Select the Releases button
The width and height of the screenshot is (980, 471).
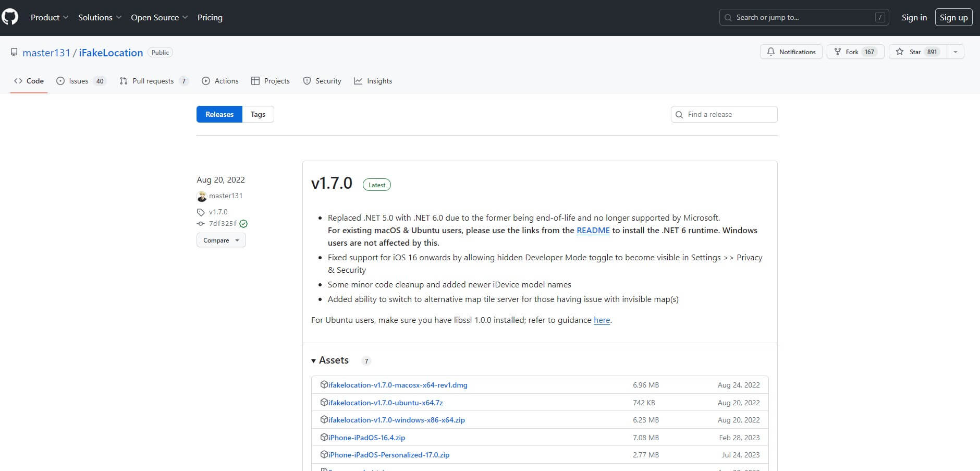219,114
